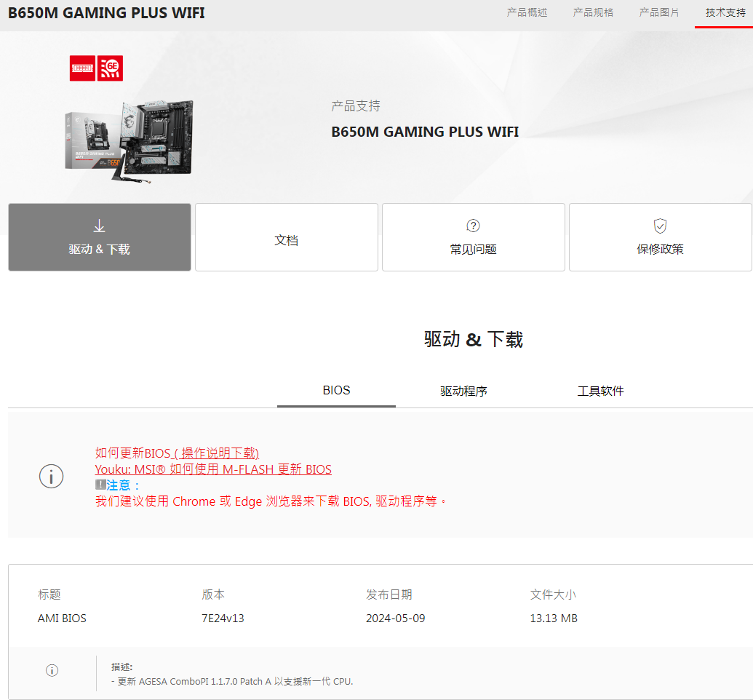The height and width of the screenshot is (700, 753).
Task: Click the shield icon above 保修政策
Action: [661, 226]
